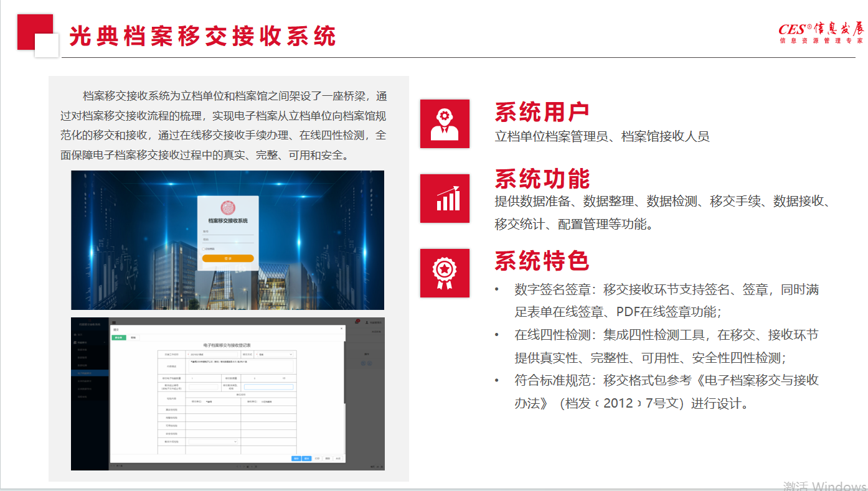Click the text 立档单位档案管理员、档案馆接收人员
This screenshot has height=491, width=868.
pos(602,136)
